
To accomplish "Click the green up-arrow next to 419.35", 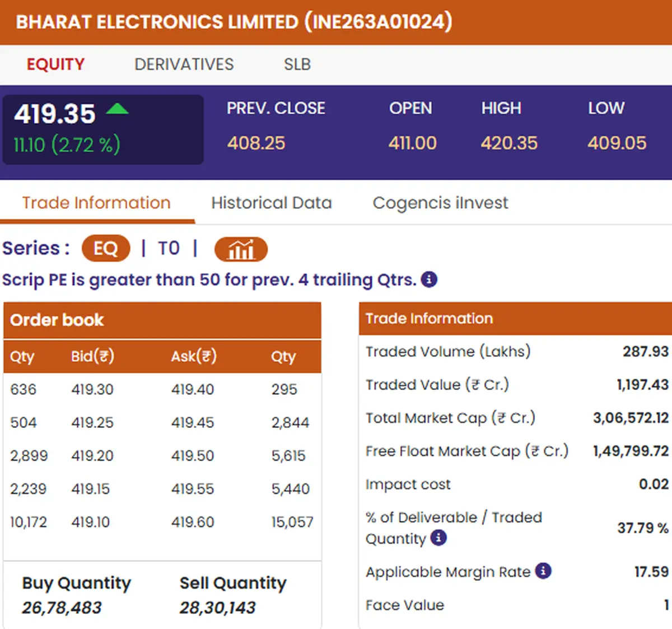I will tap(117, 109).
